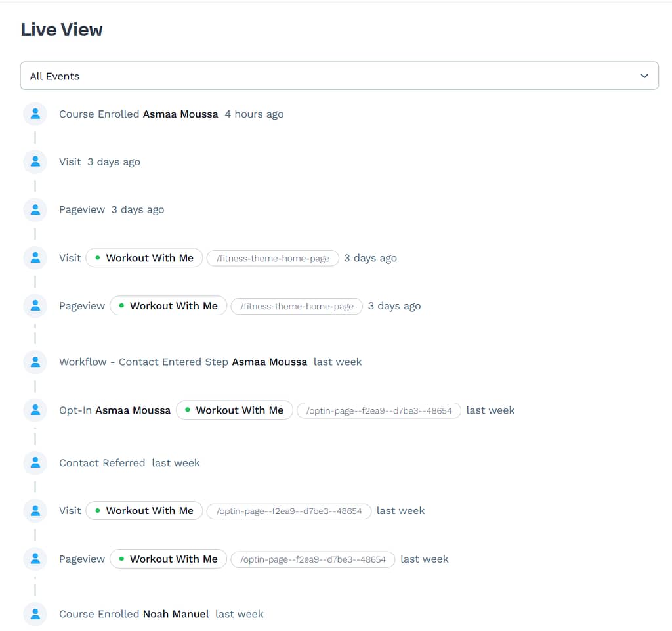Click 'last week' timestamp in Noah Manuel row
Screen dimensions: 672x631
pyautogui.click(x=239, y=615)
